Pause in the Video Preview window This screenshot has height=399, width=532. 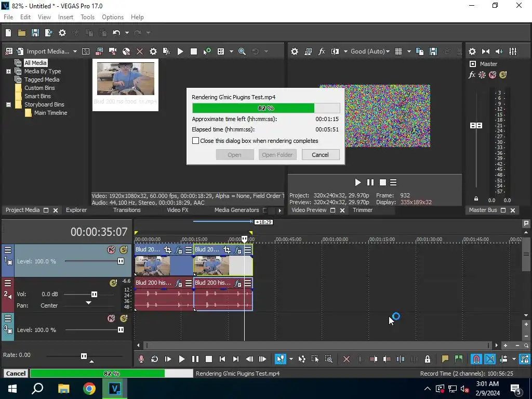click(x=370, y=182)
